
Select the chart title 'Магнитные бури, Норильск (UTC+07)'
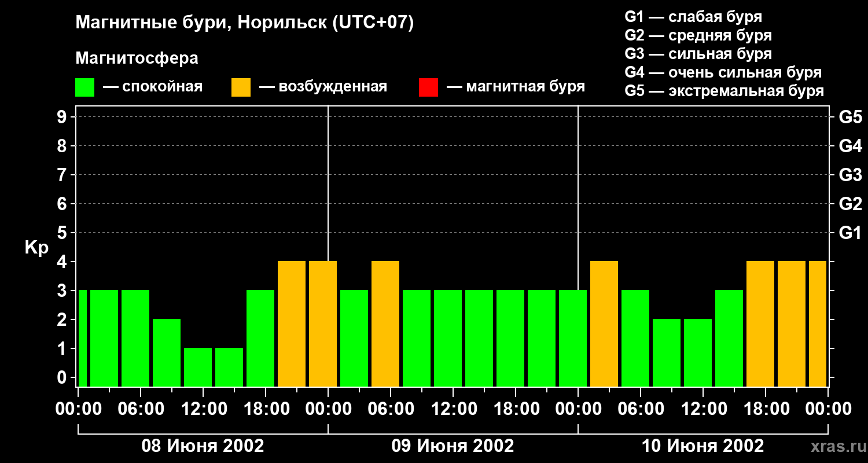coord(245,23)
